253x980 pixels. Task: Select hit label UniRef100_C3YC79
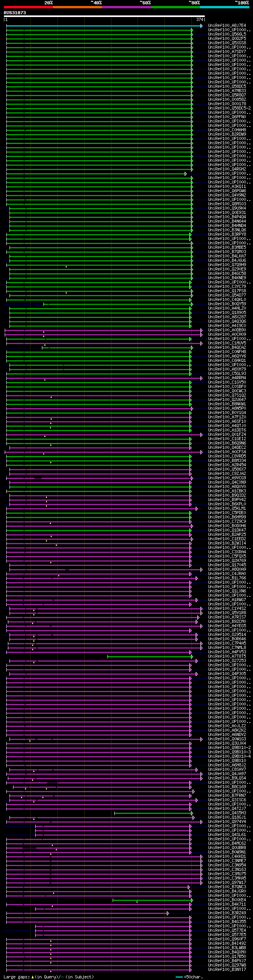(227, 287)
